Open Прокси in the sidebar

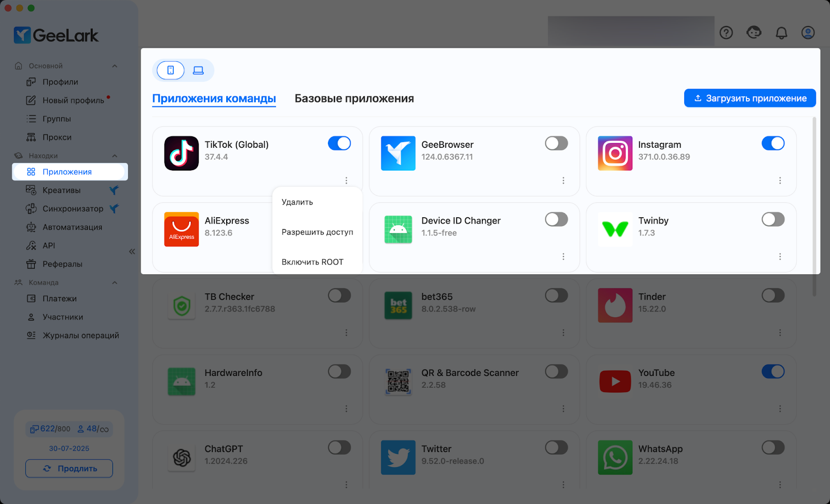[57, 137]
